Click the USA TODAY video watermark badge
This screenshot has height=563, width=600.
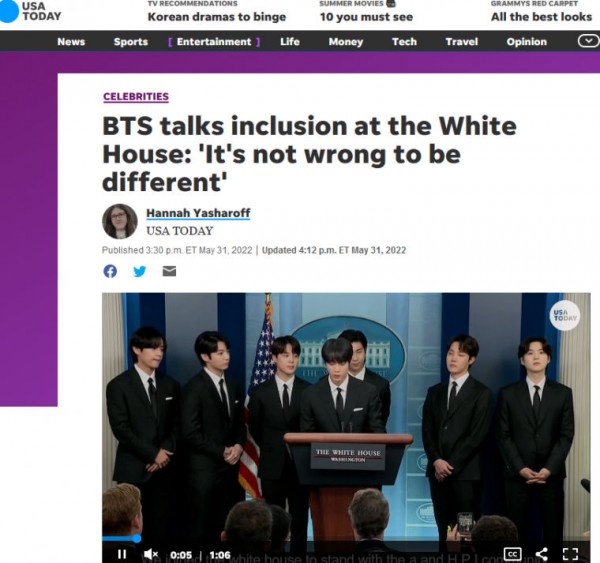click(x=565, y=315)
